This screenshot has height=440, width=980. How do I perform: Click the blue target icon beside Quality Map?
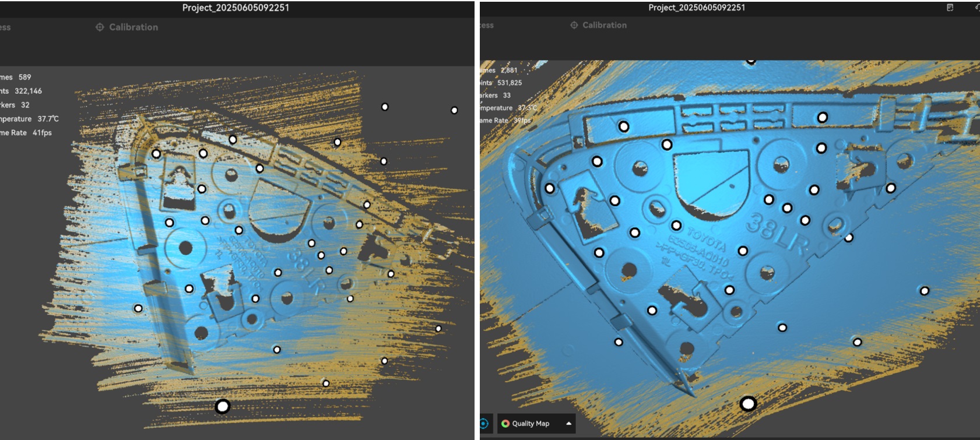(484, 424)
